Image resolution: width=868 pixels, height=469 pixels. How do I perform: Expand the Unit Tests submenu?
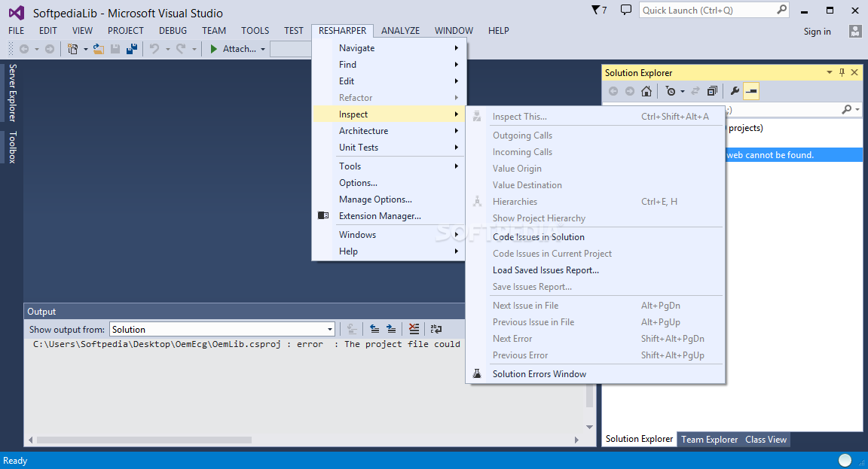(389, 148)
